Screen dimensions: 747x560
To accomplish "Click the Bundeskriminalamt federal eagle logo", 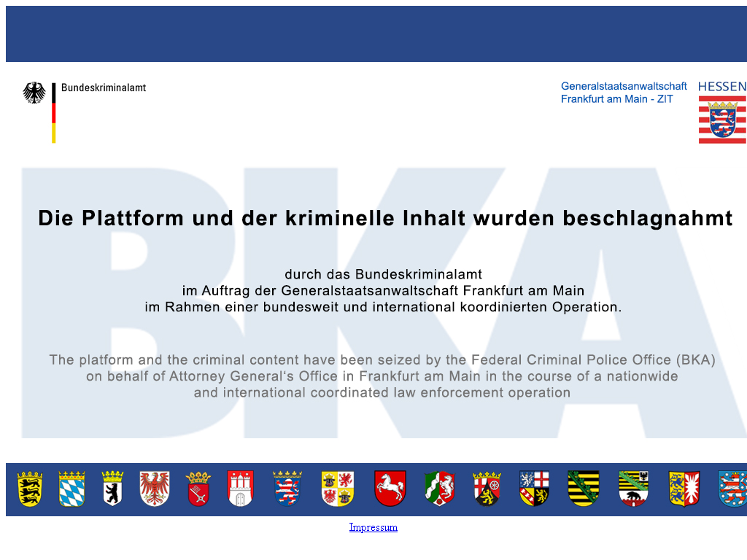I will pyautogui.click(x=34, y=93).
